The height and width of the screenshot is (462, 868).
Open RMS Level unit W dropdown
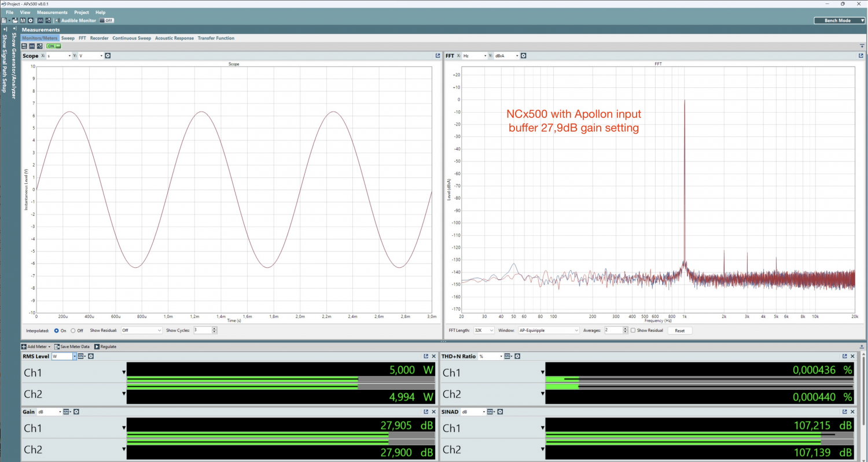pyautogui.click(x=64, y=356)
